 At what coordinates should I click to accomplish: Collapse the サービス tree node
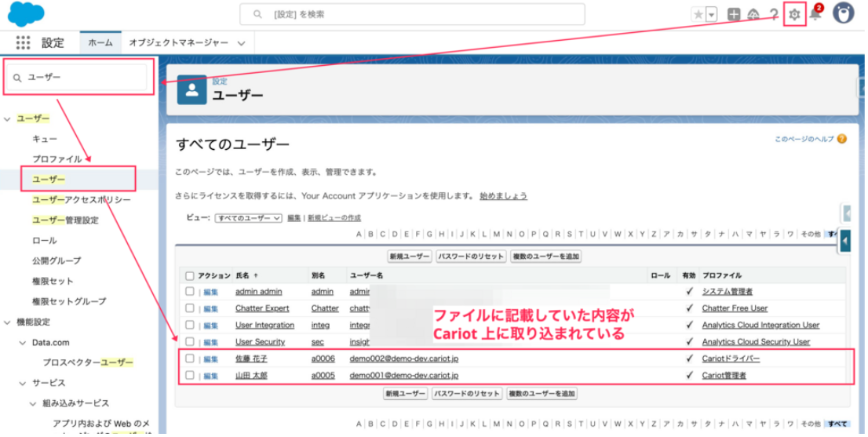[22, 383]
